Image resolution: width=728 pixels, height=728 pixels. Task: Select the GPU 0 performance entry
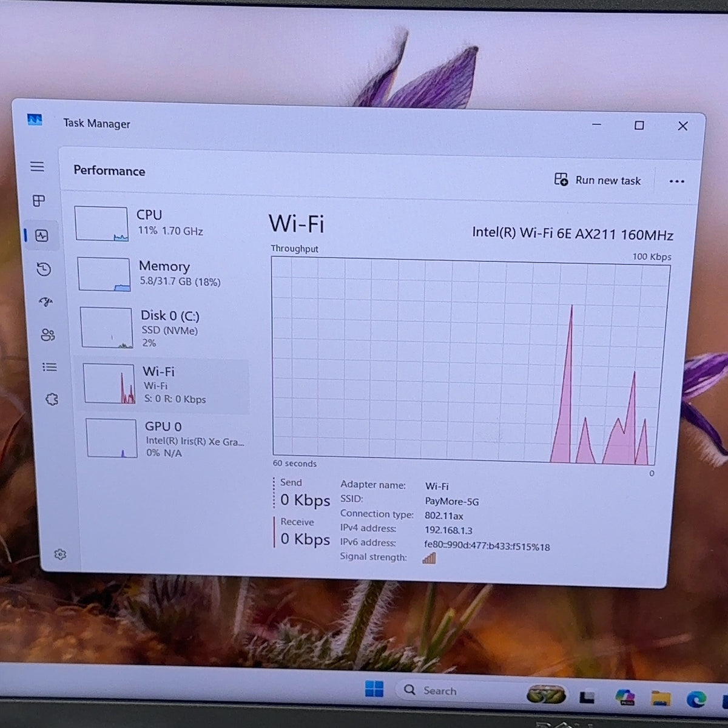pyautogui.click(x=165, y=439)
